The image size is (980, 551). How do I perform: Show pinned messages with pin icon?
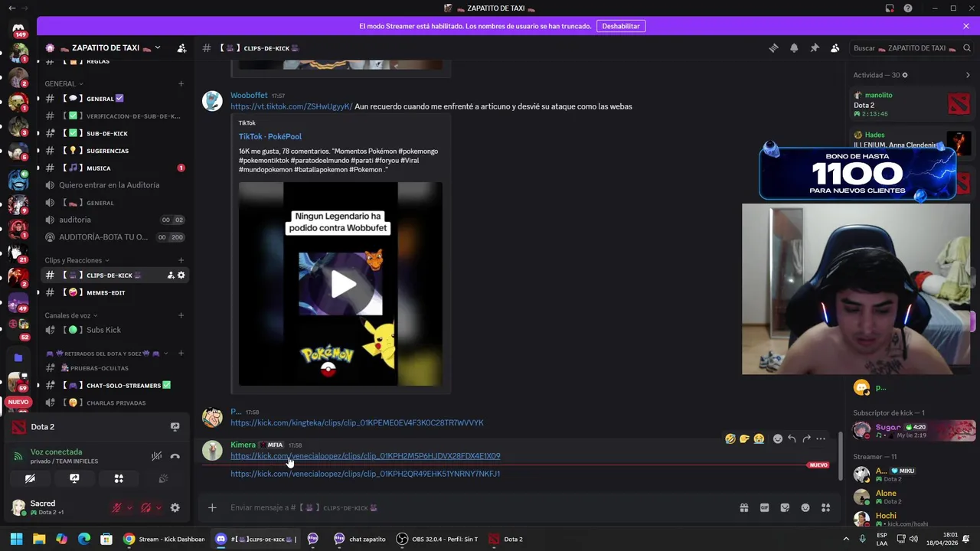(815, 47)
